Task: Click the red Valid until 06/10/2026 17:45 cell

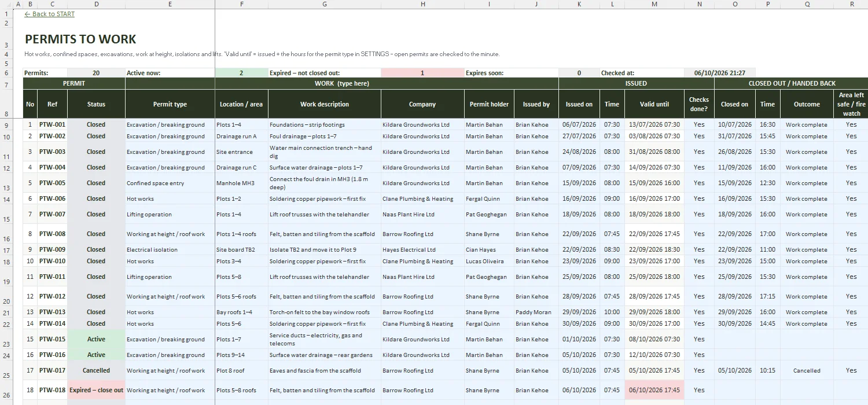Action: tap(654, 390)
